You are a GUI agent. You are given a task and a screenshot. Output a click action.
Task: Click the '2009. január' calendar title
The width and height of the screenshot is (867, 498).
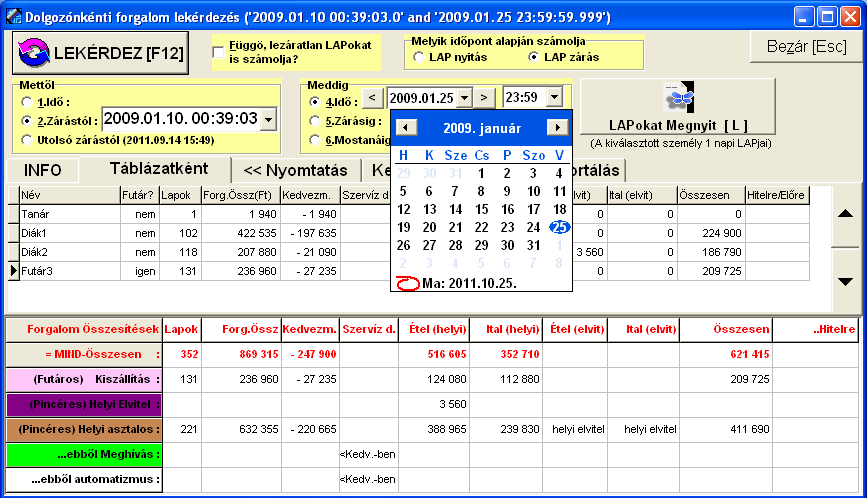(x=482, y=128)
